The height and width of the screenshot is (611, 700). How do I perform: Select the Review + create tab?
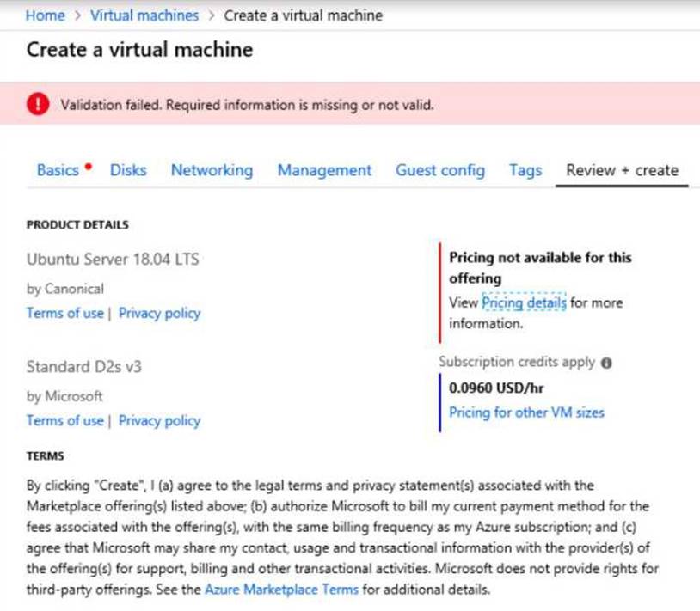coord(623,170)
